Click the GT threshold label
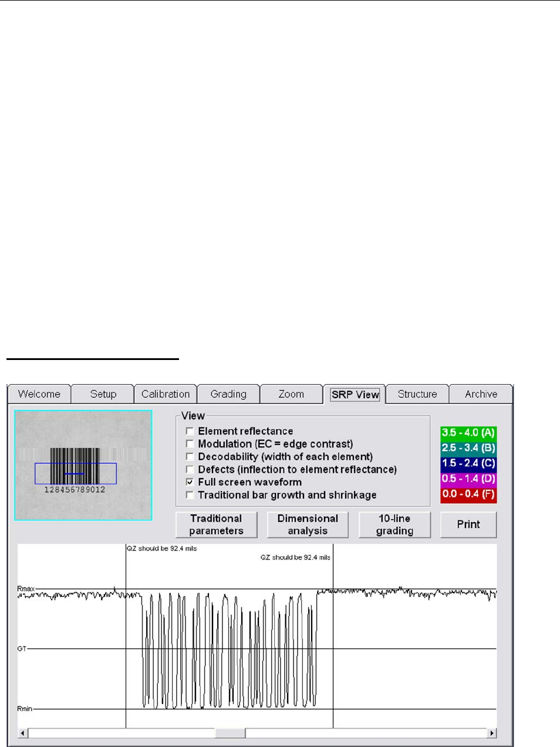 (x=22, y=649)
